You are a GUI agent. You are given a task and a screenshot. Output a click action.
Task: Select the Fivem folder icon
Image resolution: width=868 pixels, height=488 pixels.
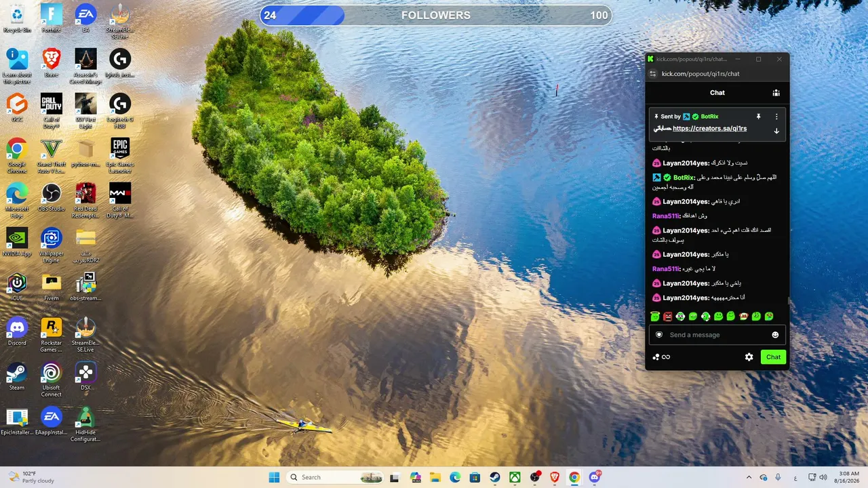tap(52, 287)
